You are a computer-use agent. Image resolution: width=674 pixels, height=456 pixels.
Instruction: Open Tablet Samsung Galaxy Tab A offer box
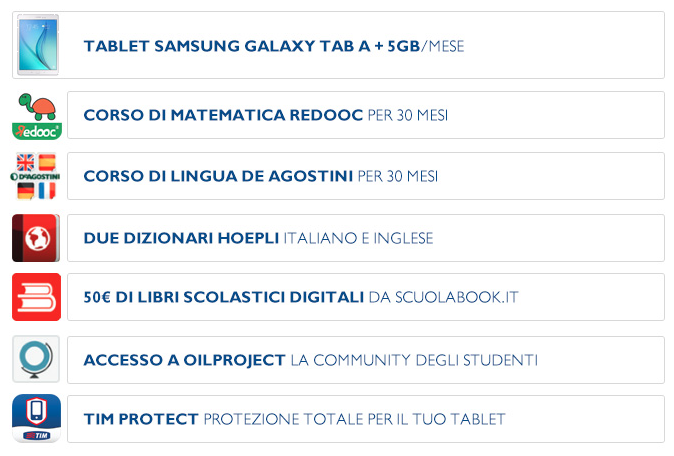click(338, 45)
